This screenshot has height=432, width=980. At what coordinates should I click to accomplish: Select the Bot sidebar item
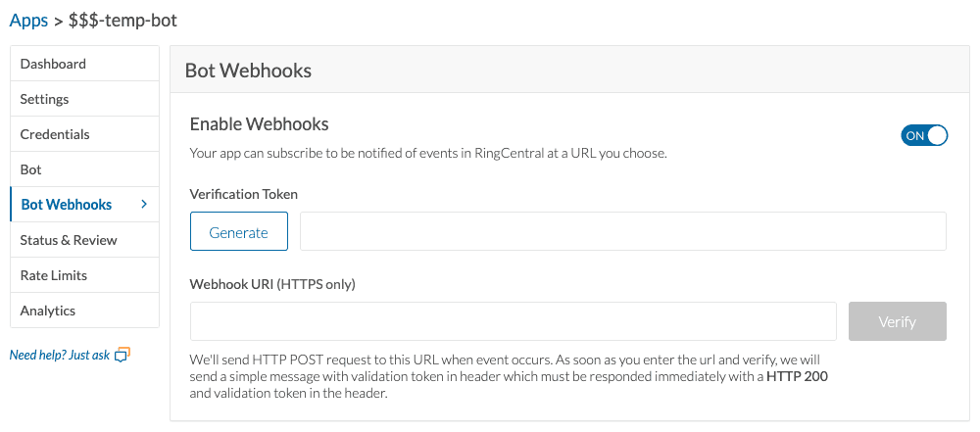point(31,169)
